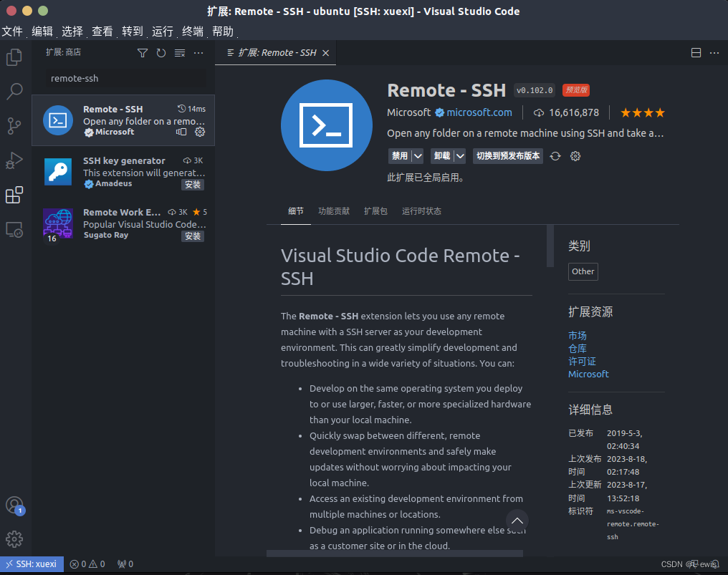Click the Other category tag

(x=583, y=271)
